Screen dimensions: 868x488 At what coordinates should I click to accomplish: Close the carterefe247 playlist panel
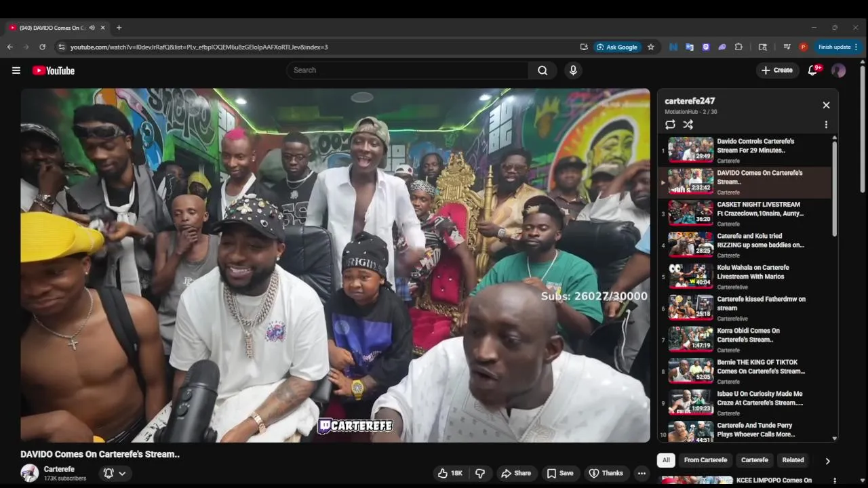tap(826, 105)
